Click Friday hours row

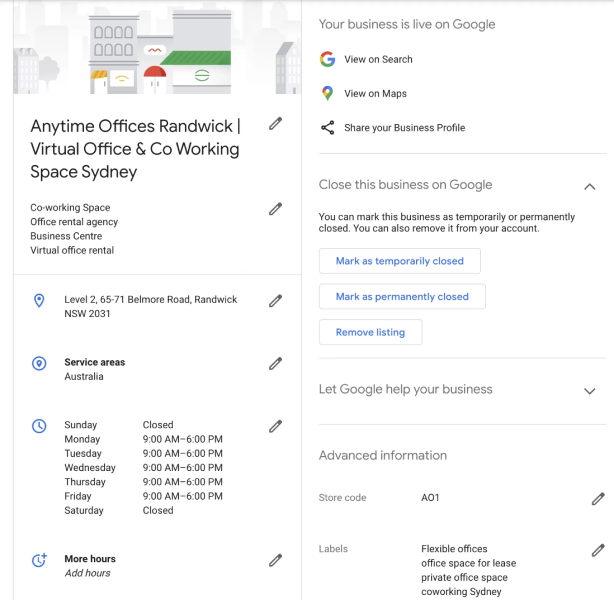(143, 496)
